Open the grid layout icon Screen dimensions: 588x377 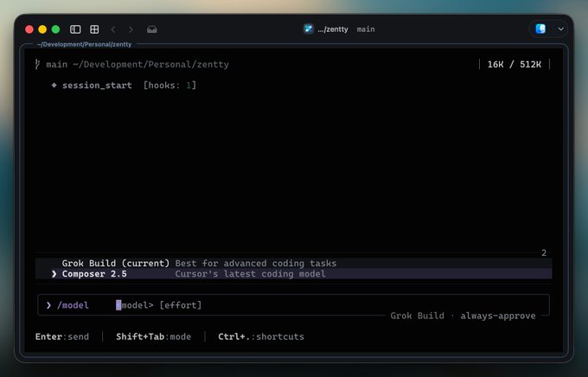click(94, 29)
